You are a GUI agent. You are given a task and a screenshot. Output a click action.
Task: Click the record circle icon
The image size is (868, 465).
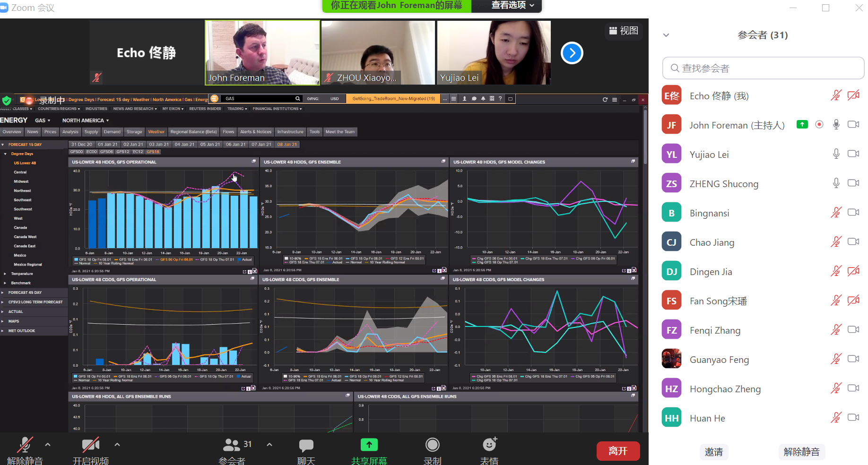(x=432, y=445)
